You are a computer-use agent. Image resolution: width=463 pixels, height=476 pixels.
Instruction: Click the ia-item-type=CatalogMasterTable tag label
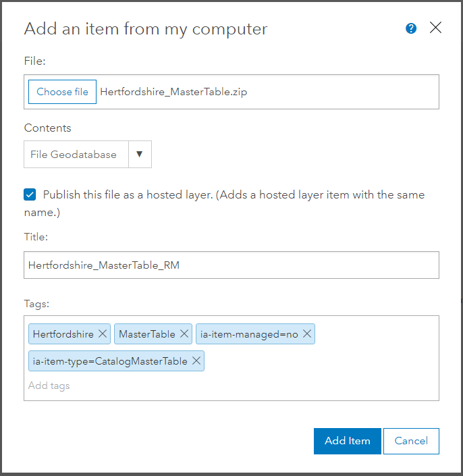tap(110, 361)
